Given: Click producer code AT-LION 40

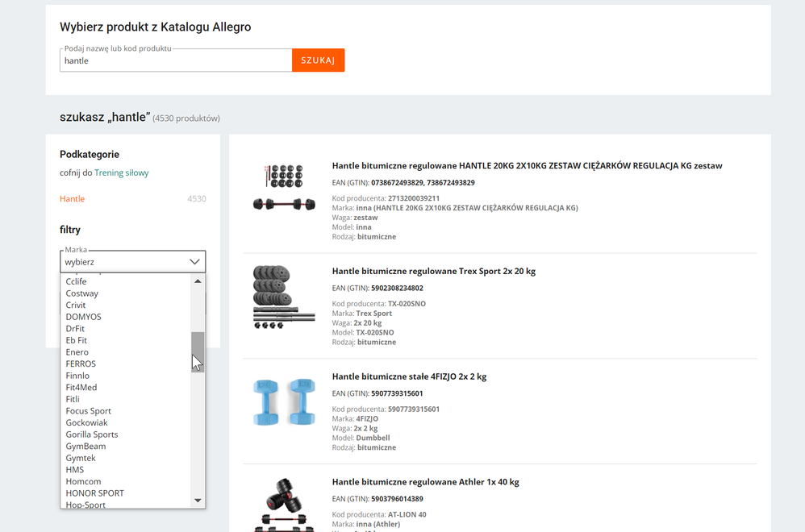Looking at the screenshot, I should click(407, 515).
